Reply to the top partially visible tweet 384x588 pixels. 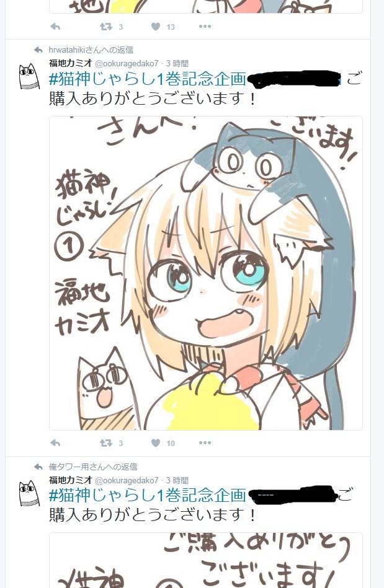pos(55,27)
